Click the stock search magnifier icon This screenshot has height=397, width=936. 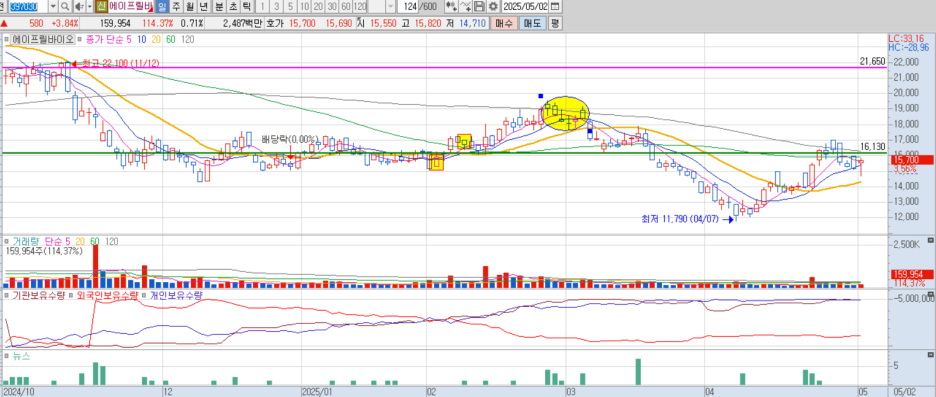64,7
